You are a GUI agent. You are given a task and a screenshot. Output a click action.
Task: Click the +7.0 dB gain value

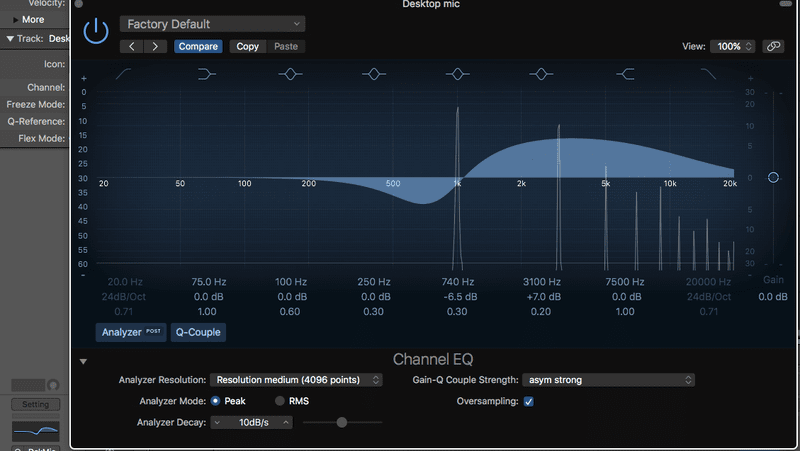tap(543, 297)
